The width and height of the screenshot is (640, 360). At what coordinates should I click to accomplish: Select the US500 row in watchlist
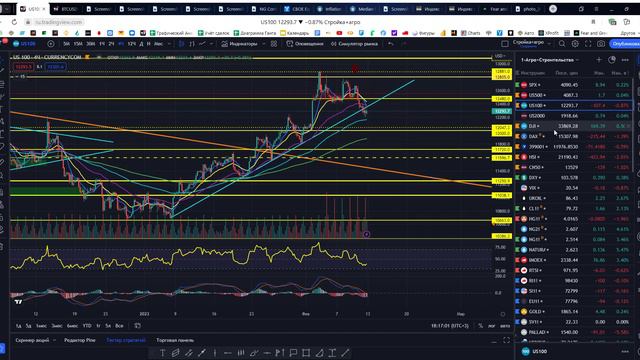coord(574,95)
